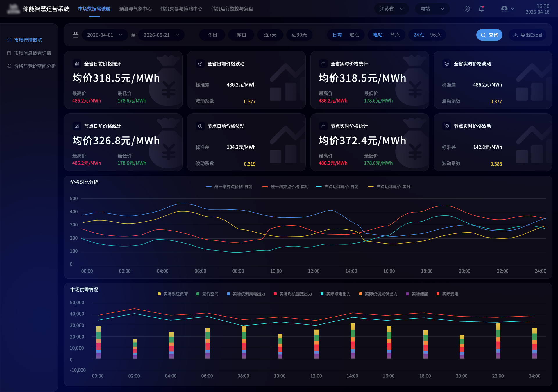The width and height of the screenshot is (558, 392).
Task: Click the 全省实时价格统计 card icon
Action: 323,64
